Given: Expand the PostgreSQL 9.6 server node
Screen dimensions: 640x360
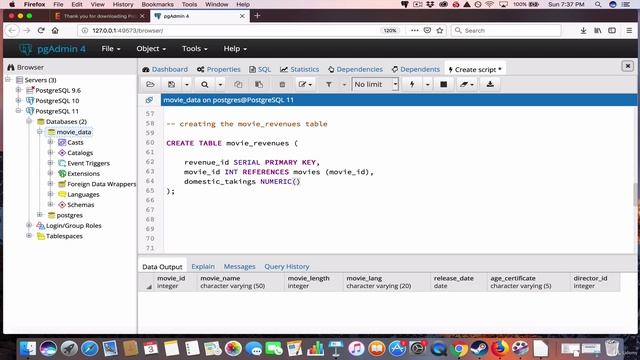Looking at the screenshot, I should [18, 90].
